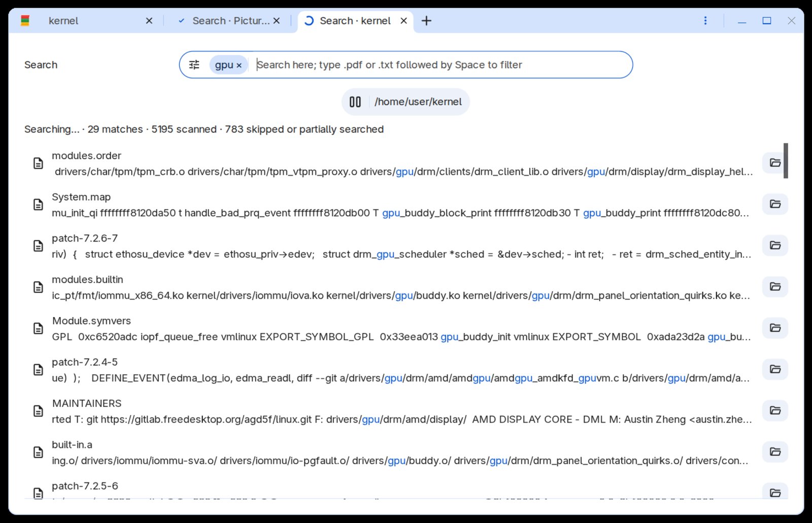Remove the gpu search chip
The image size is (812, 523).
239,65
